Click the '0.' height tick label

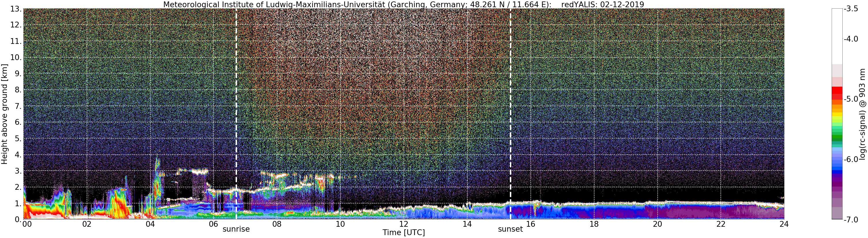tap(18, 220)
